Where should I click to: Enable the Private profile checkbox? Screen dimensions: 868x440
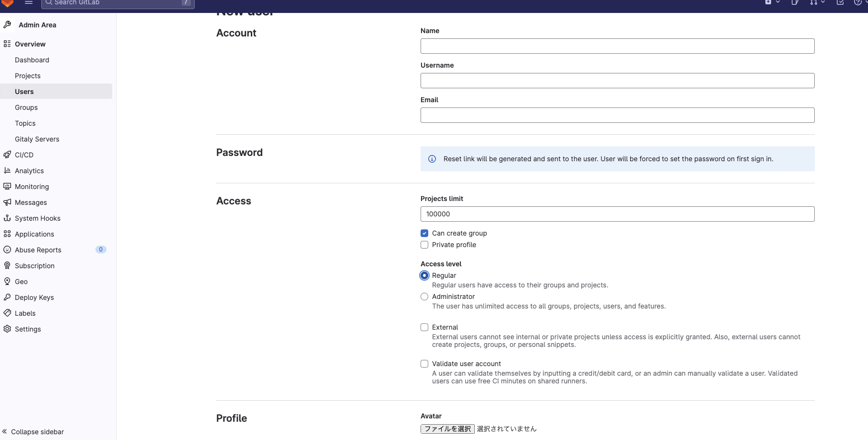[x=424, y=245]
